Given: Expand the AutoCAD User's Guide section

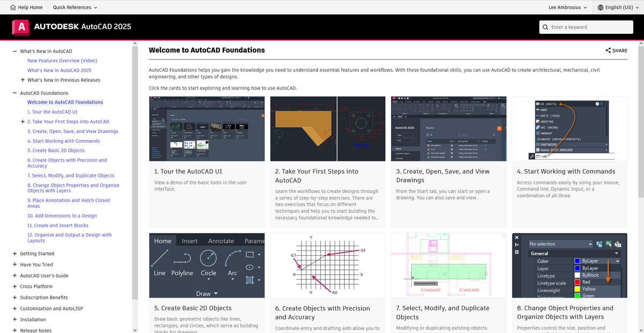Looking at the screenshot, I should click(15, 276).
